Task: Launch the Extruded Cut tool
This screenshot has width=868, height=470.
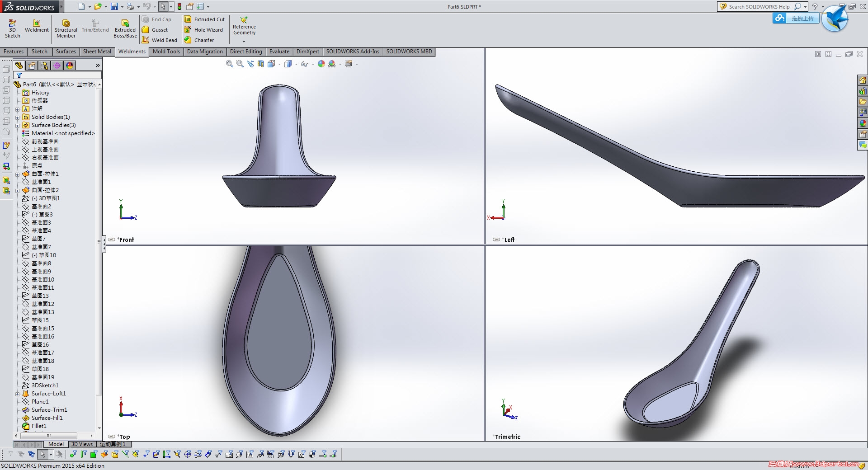Action: pos(204,19)
